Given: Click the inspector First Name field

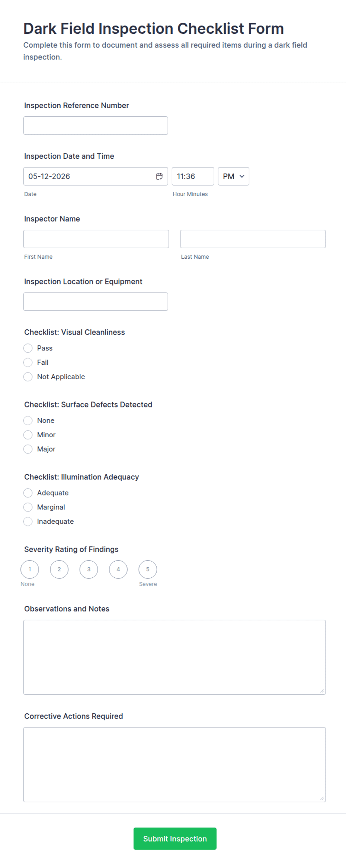Looking at the screenshot, I should (96, 239).
